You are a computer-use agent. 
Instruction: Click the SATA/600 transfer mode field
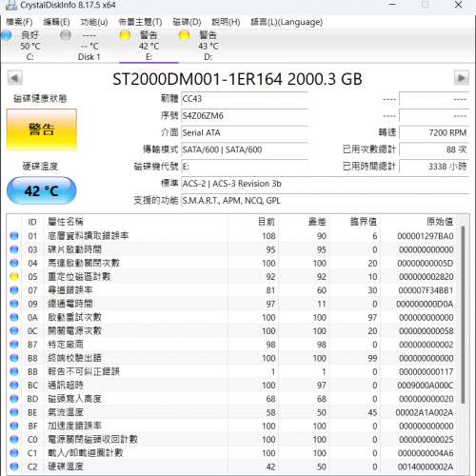pyautogui.click(x=245, y=149)
